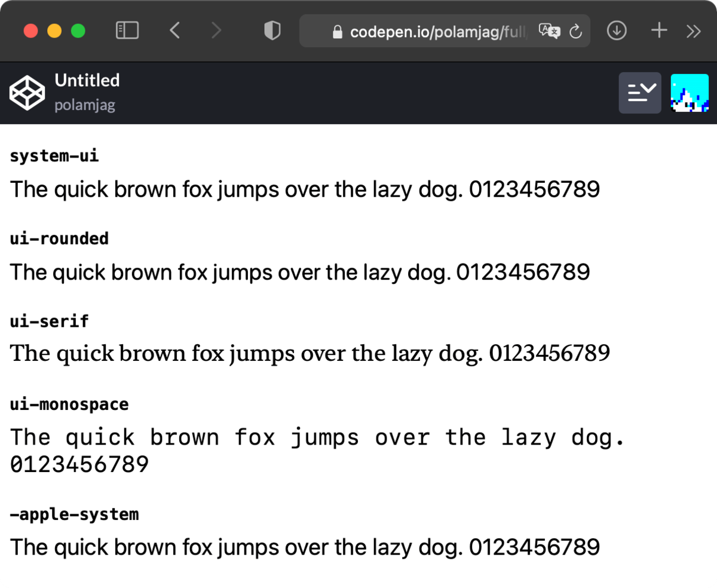The width and height of the screenshot is (717, 588).
Task: Expand the toolbar overflow chevrons
Action: [693, 31]
